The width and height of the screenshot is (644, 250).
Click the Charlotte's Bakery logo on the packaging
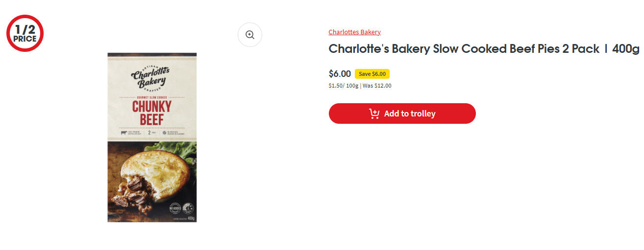pos(150,78)
